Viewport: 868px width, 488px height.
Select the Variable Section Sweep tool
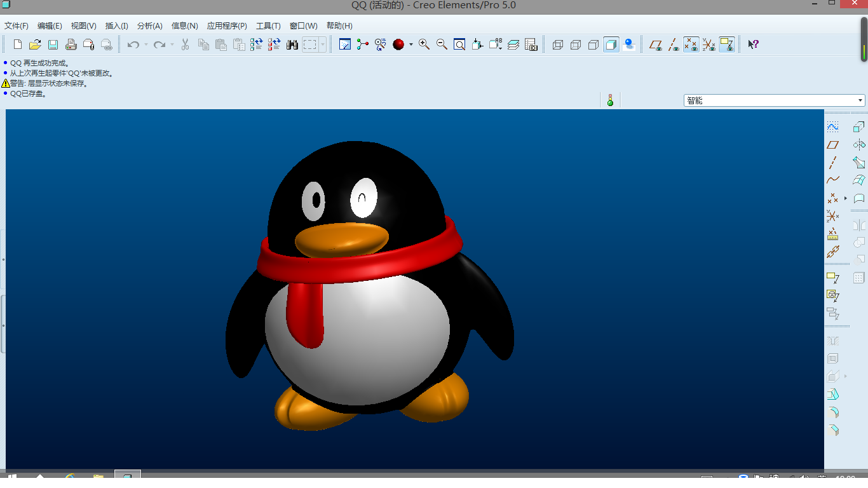pyautogui.click(x=859, y=163)
